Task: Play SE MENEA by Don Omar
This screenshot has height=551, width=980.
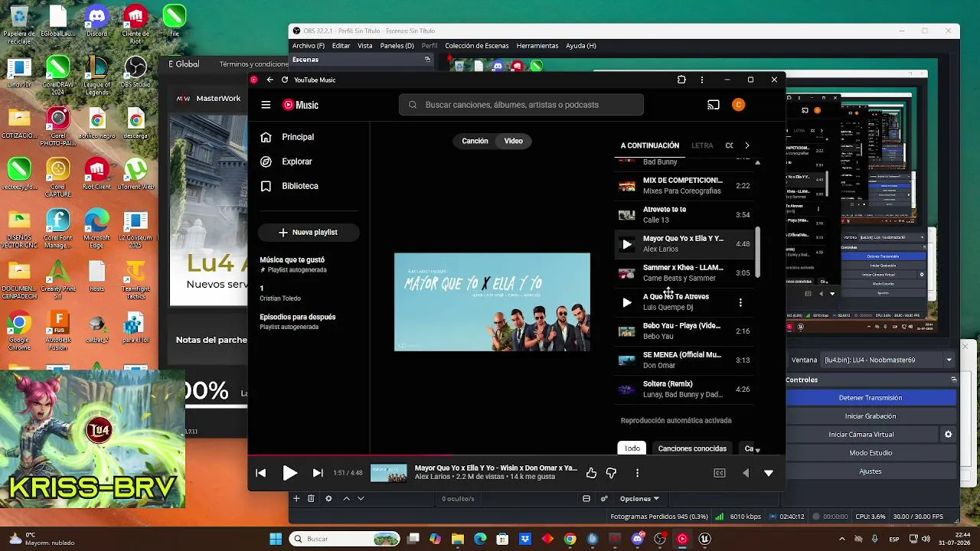Action: point(685,360)
